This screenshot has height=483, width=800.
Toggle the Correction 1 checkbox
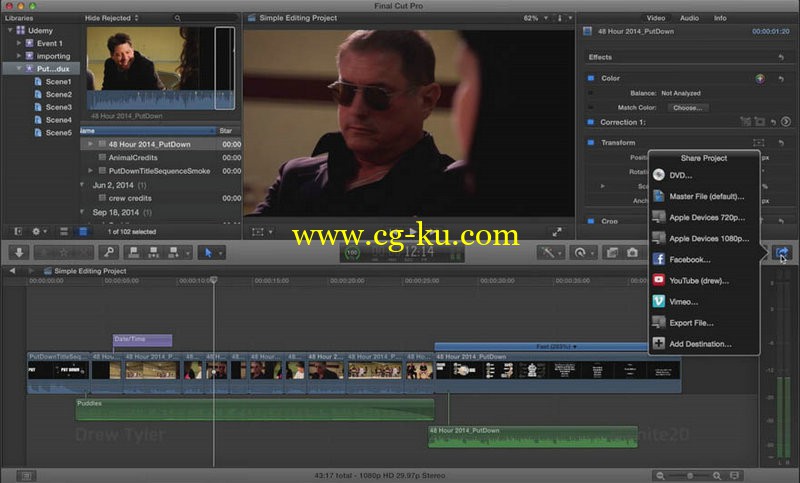point(591,122)
